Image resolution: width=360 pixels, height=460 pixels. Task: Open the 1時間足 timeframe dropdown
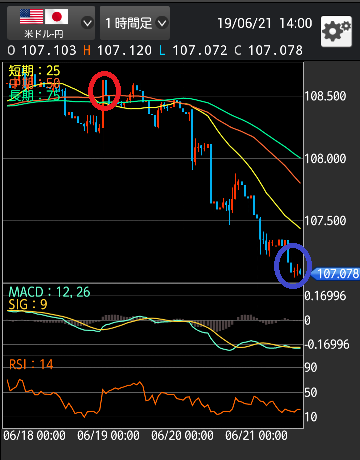(135, 23)
